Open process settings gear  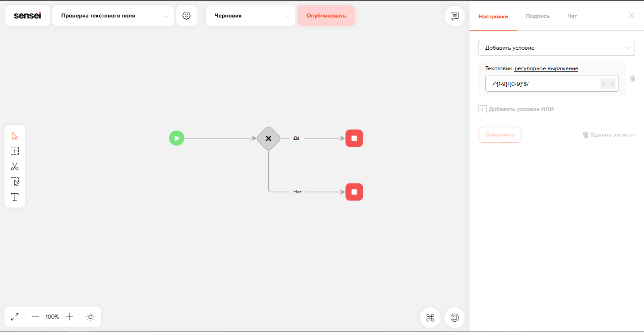(x=186, y=16)
